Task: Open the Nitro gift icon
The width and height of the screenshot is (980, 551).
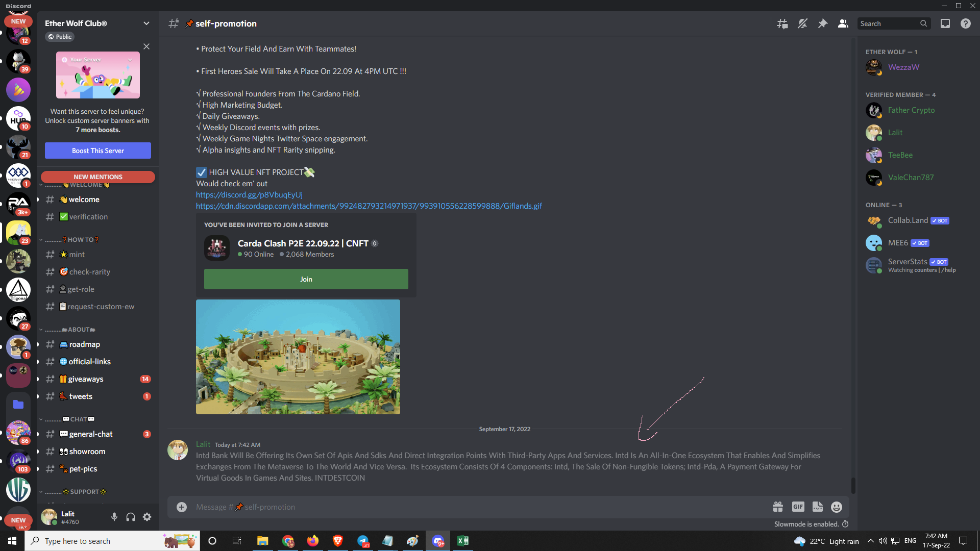Action: pos(778,507)
